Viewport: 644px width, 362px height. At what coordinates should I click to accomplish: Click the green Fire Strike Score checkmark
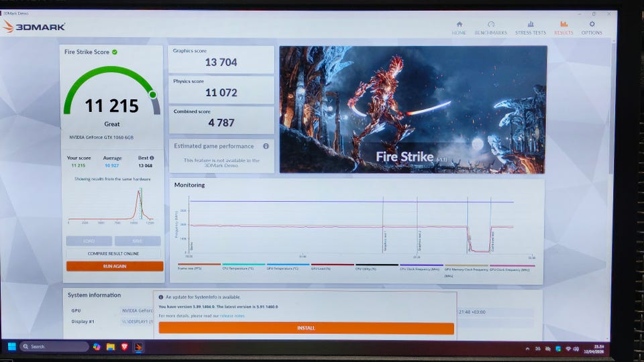tap(115, 52)
